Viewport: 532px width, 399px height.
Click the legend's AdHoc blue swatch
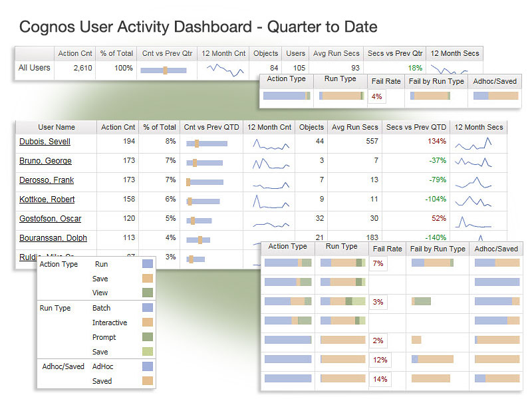click(x=148, y=366)
